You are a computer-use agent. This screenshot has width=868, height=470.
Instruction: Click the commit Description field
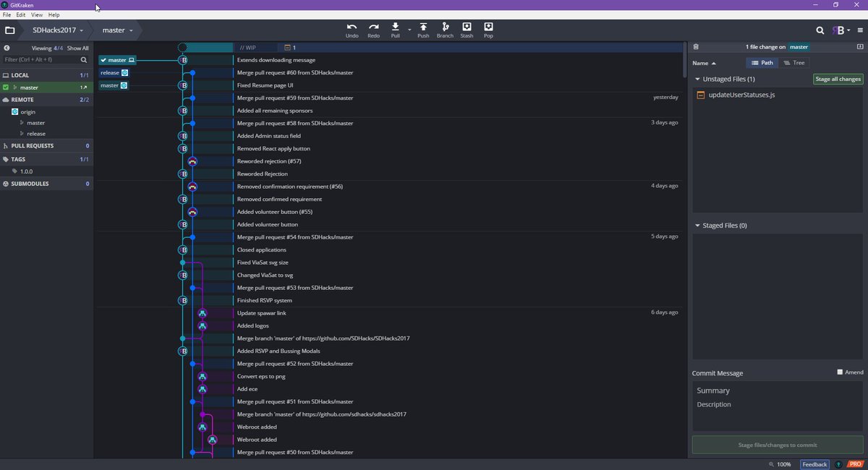tap(778, 405)
